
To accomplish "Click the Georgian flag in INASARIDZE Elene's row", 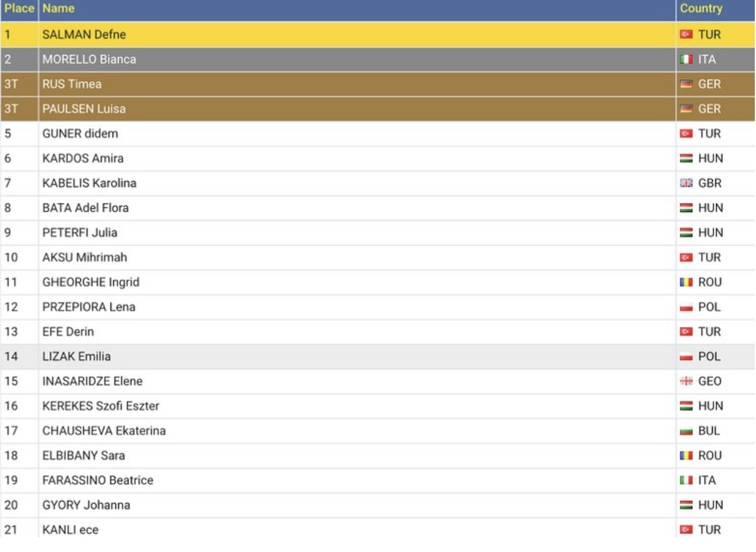I will (x=686, y=382).
